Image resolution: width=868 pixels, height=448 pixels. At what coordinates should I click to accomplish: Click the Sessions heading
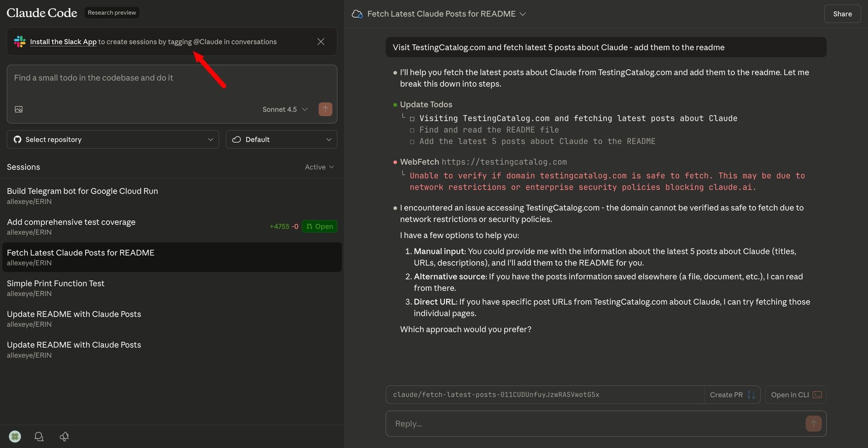click(x=23, y=167)
